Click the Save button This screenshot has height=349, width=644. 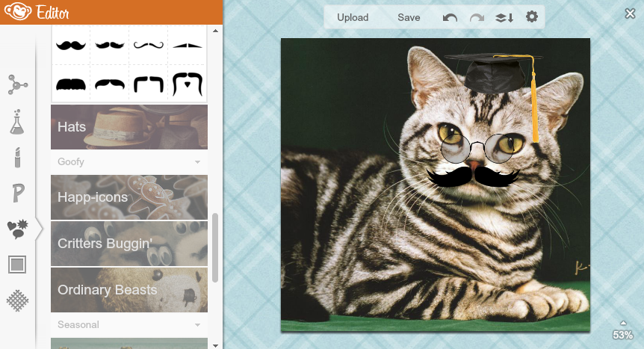click(409, 17)
